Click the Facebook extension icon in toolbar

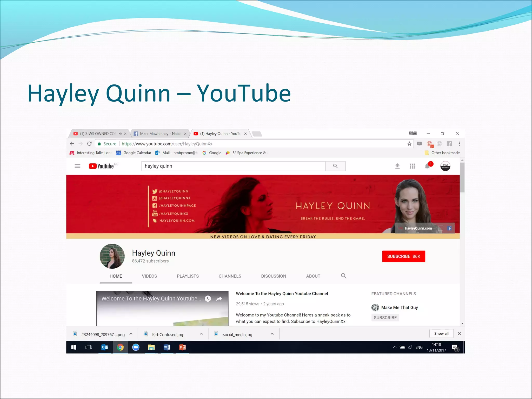(x=449, y=144)
